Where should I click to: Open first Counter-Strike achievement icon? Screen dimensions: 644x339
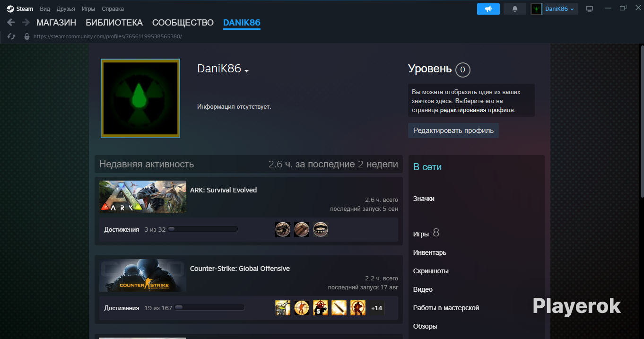[x=283, y=308]
